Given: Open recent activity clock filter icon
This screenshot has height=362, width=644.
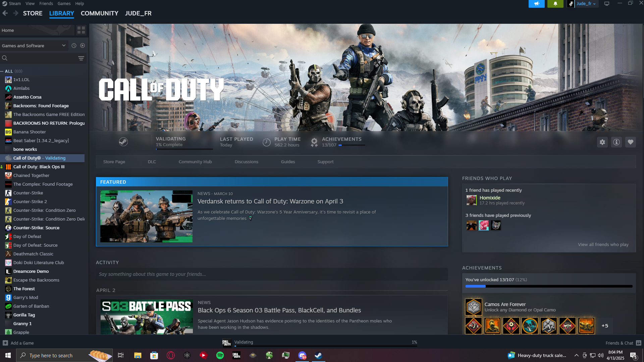Looking at the screenshot, I should pyautogui.click(x=74, y=46).
